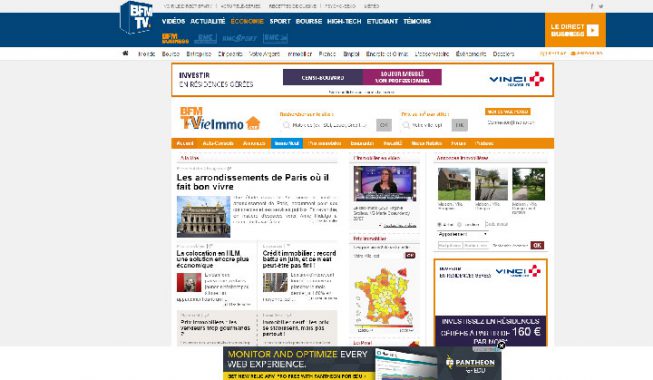Click the red OK button in the annonces search
The image size is (653, 380).
click(x=537, y=245)
